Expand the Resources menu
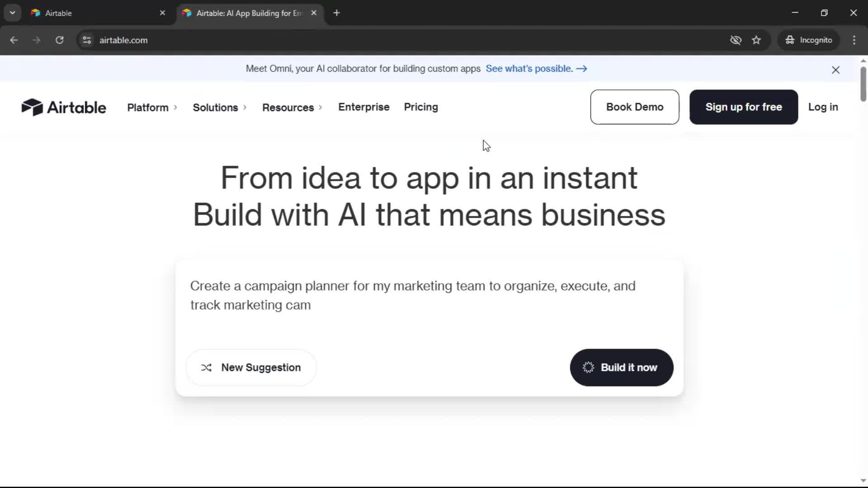This screenshot has height=488, width=868. click(x=292, y=108)
